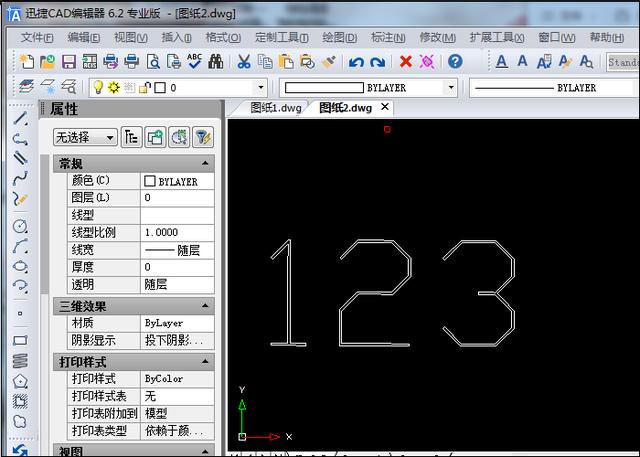This screenshot has width=640, height=457.
Task: Open the 标注(N) menu
Action: click(x=388, y=38)
